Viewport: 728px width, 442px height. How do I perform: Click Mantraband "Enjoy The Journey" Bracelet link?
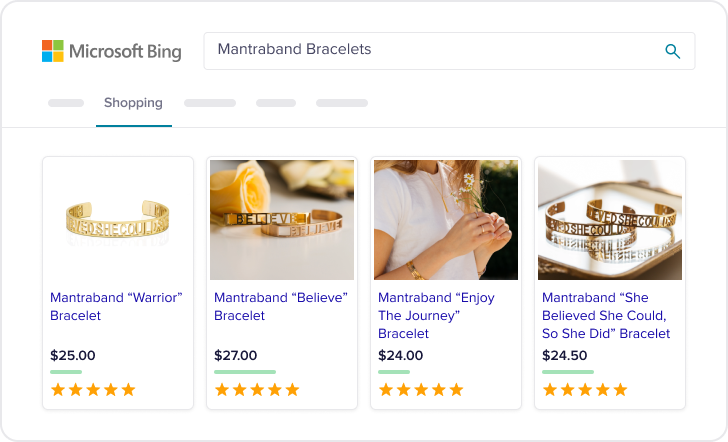[436, 315]
